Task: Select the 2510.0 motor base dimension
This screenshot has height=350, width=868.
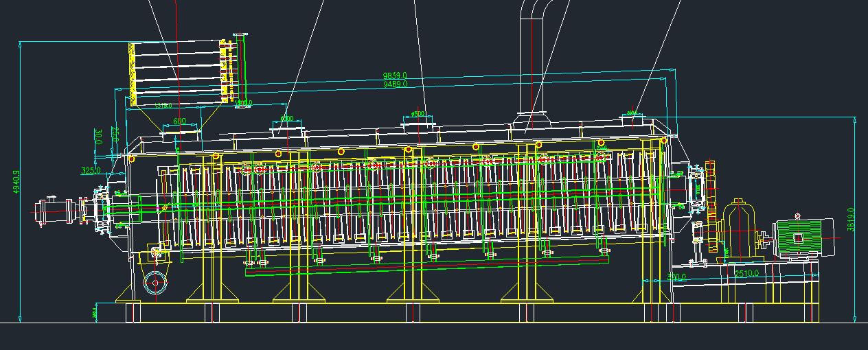Action: (746, 273)
